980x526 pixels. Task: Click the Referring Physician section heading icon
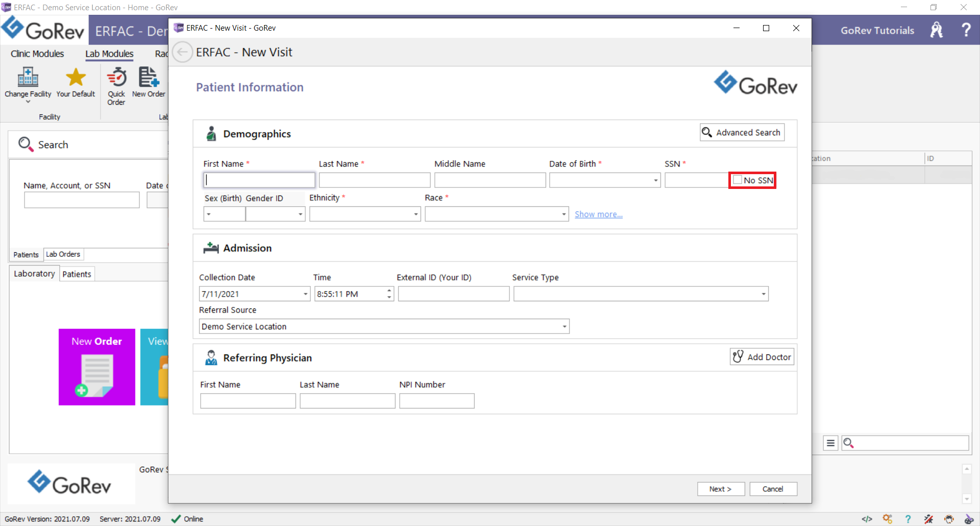coord(211,357)
